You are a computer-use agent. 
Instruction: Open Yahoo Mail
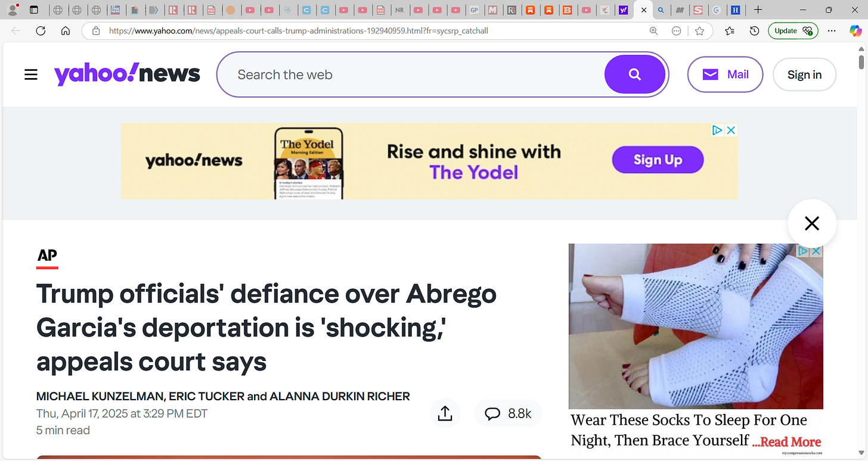(725, 74)
